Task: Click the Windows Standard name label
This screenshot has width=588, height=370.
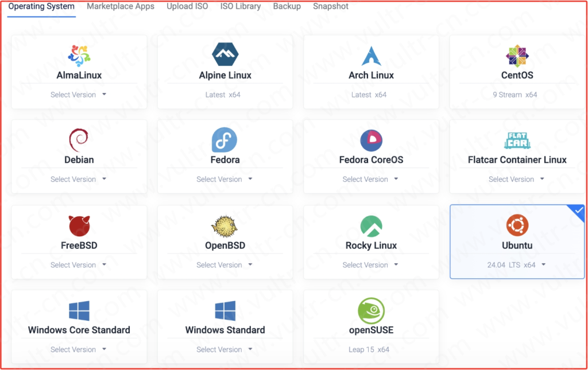Action: 225,330
